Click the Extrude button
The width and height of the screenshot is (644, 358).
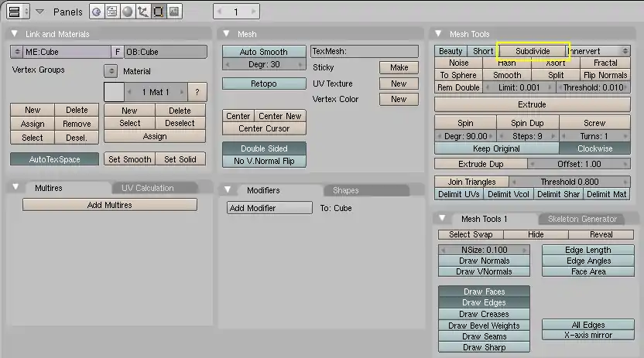pyautogui.click(x=533, y=104)
